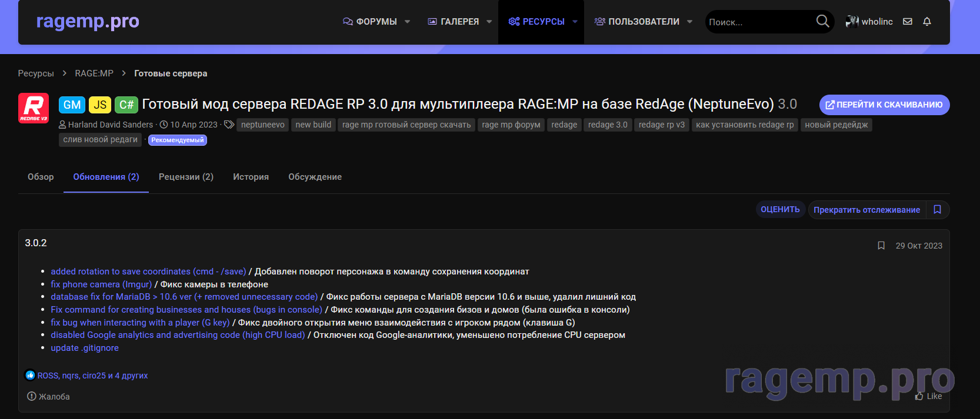The width and height of the screenshot is (980, 419).
Task: Open the 3.0.2 update title
Action: pyautogui.click(x=36, y=243)
